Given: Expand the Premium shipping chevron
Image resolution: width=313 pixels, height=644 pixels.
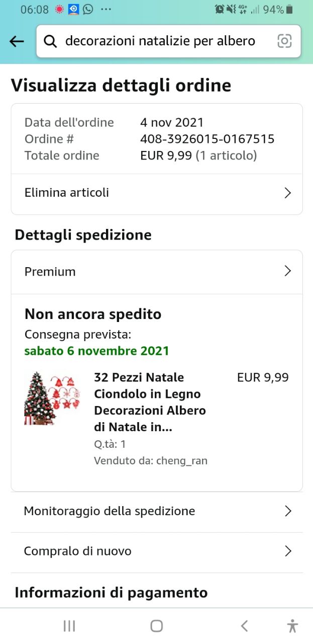Looking at the screenshot, I should (x=287, y=272).
